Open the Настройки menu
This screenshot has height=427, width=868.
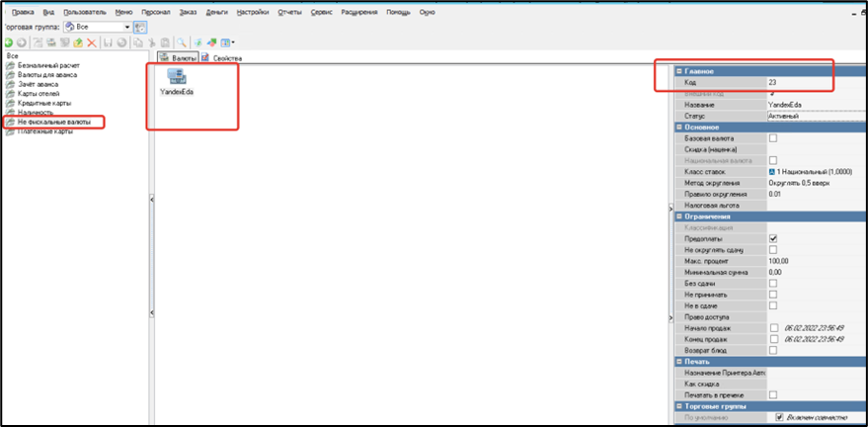pyautogui.click(x=253, y=11)
